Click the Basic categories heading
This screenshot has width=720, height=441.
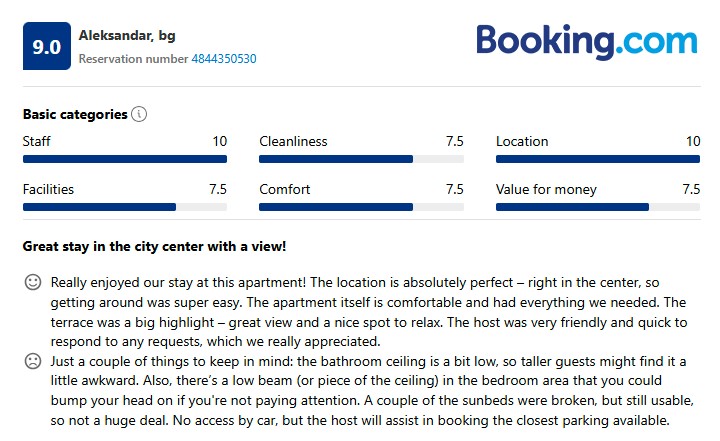pos(75,114)
